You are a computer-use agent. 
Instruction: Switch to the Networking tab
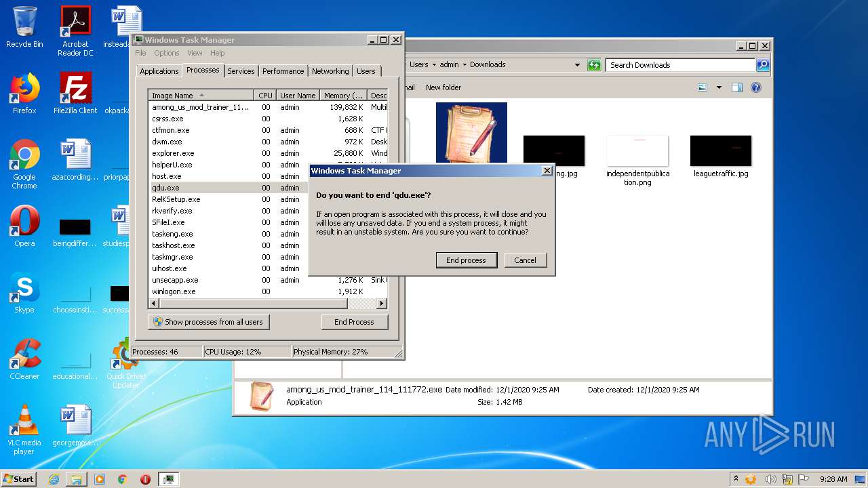click(x=330, y=71)
